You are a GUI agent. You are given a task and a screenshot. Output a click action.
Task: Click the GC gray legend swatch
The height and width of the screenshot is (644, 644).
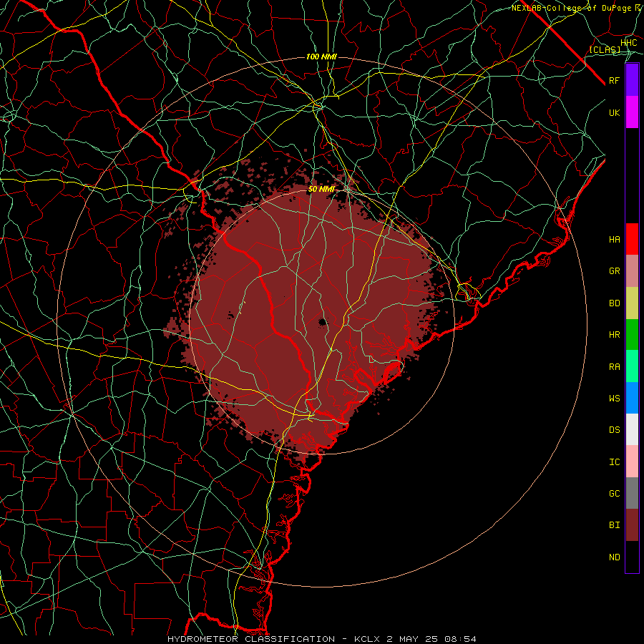coord(632,493)
